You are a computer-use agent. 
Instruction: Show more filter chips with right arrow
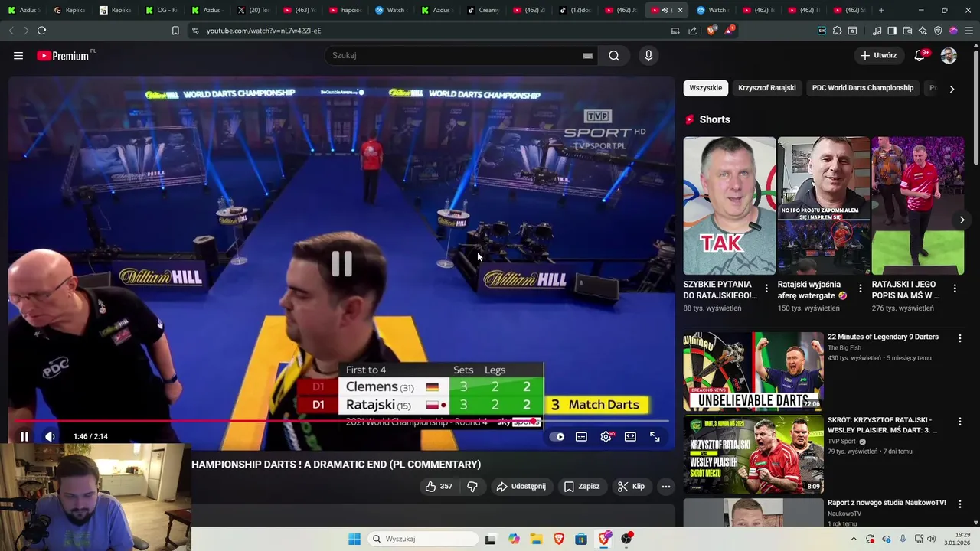[x=952, y=89]
